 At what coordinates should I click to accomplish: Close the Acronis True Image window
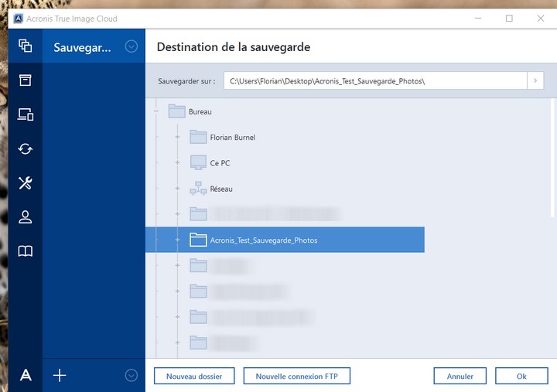[x=540, y=18]
